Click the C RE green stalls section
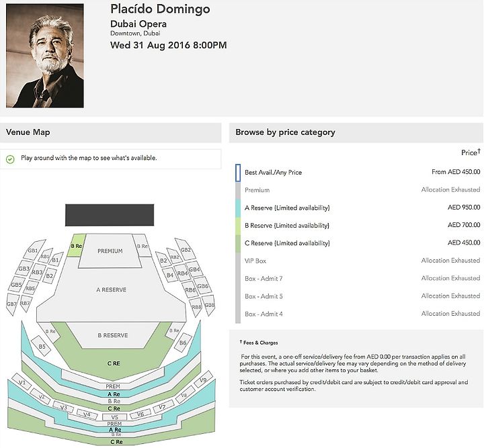484x448 pixels. tap(114, 363)
